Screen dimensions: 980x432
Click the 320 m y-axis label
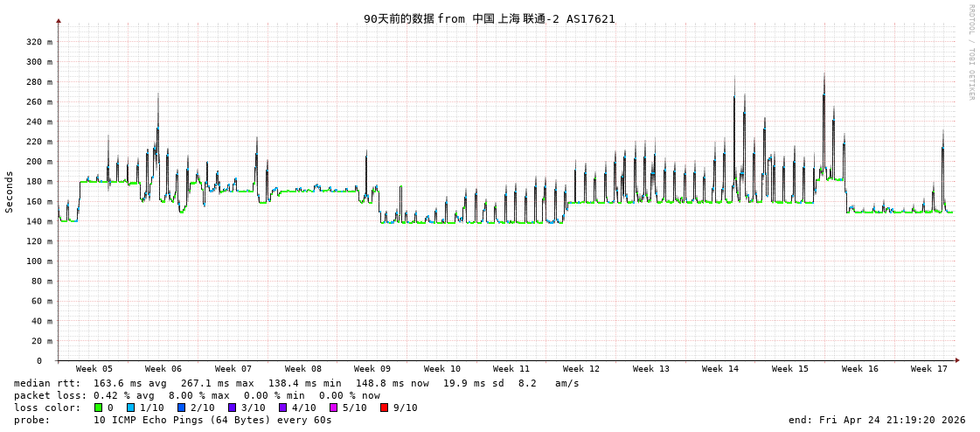point(39,42)
